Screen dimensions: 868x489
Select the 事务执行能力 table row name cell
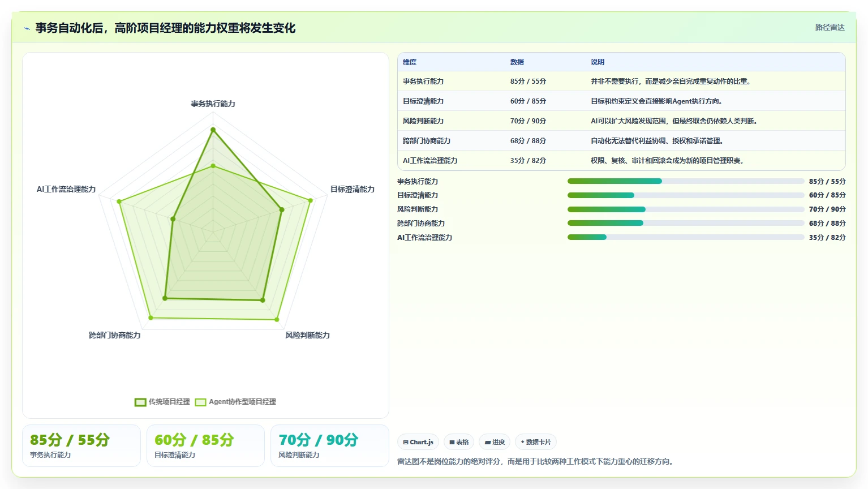click(423, 81)
